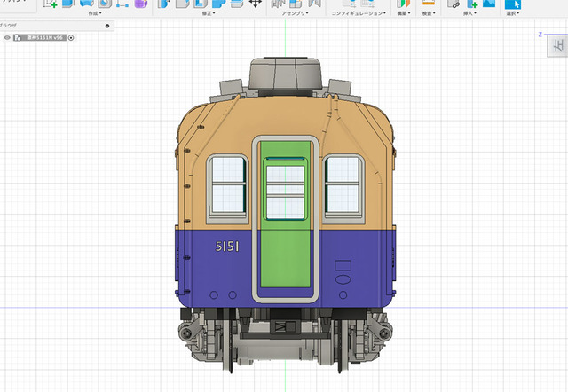Activate the Move/Copy cross-arrows tool
The image size is (568, 392).
[255, 4]
